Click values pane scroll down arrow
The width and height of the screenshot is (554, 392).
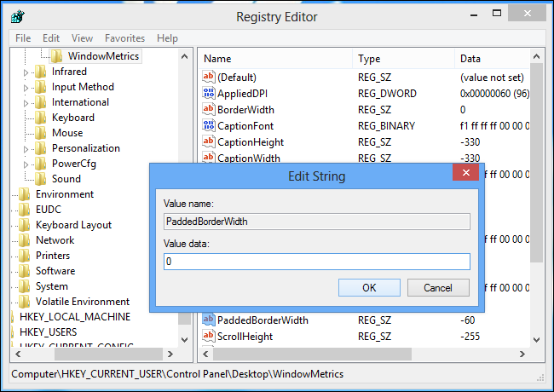[x=536, y=340]
